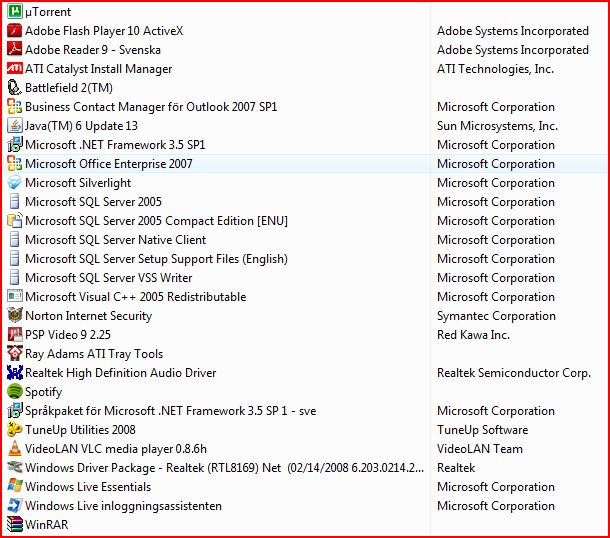Viewport: 610px width, 538px height.
Task: Select the ATI Catalyst Install Manager icon
Action: [x=14, y=68]
